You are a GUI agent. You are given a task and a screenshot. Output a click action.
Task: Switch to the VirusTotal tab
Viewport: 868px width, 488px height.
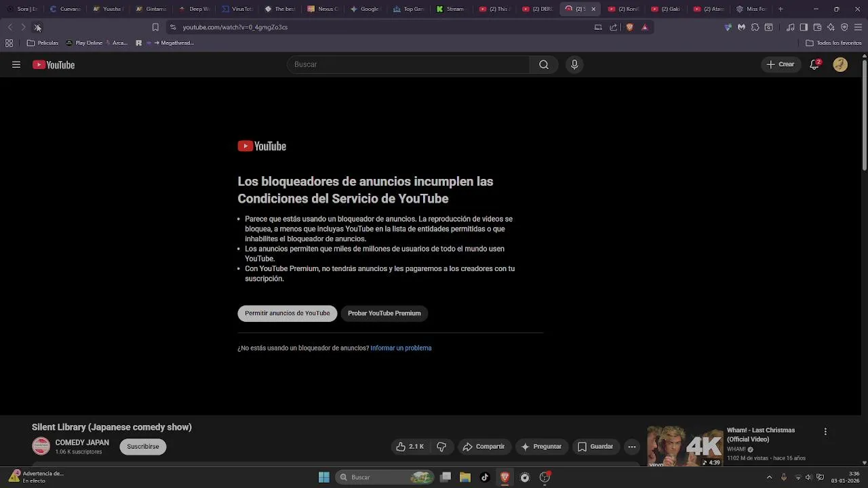[237, 9]
